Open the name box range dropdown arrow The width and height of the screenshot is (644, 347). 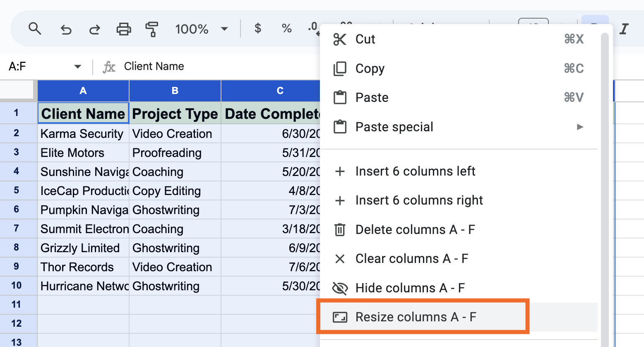(77, 67)
